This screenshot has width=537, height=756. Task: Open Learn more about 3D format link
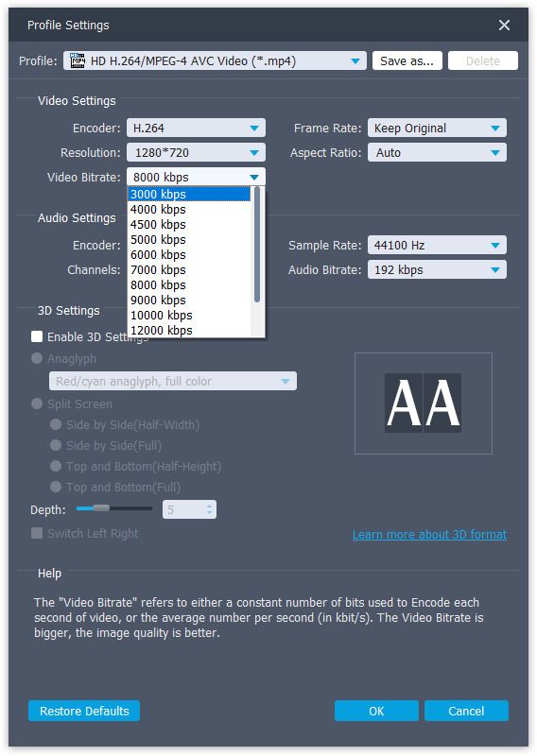pyautogui.click(x=429, y=535)
